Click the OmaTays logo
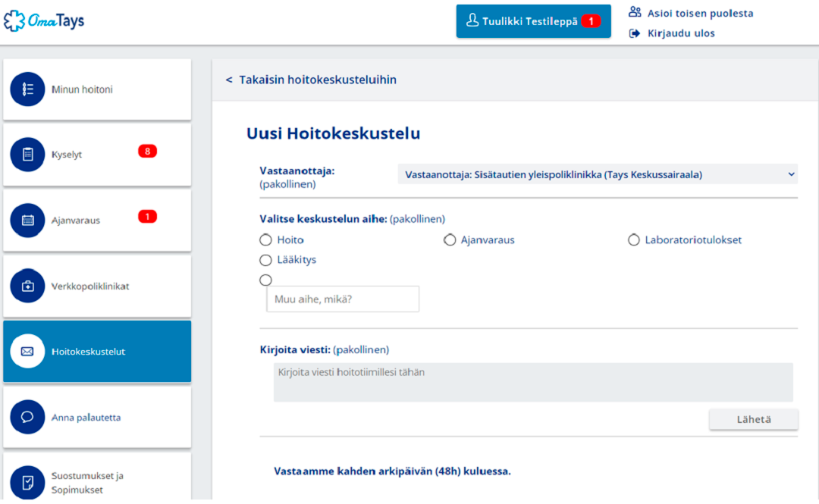 pos(44,20)
